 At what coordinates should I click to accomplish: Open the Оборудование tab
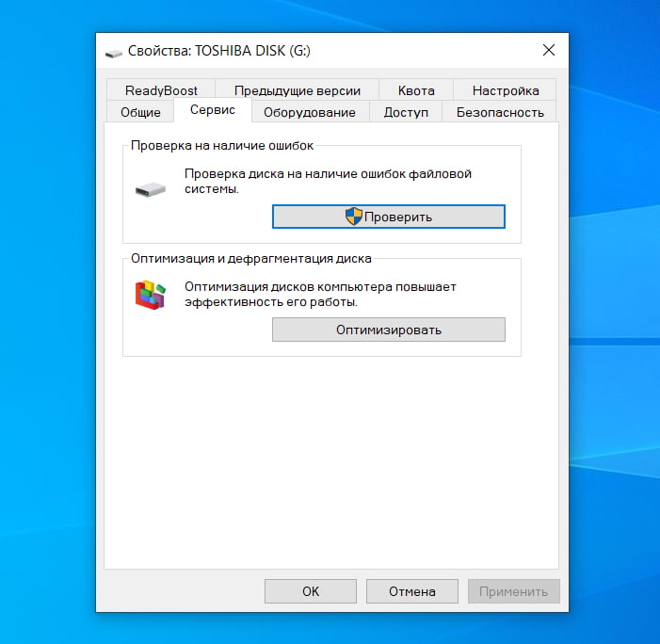310,112
